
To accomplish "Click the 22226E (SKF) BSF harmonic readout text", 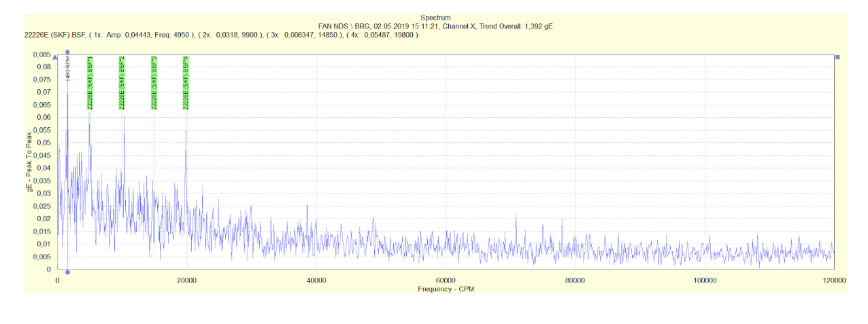I will click(216, 35).
